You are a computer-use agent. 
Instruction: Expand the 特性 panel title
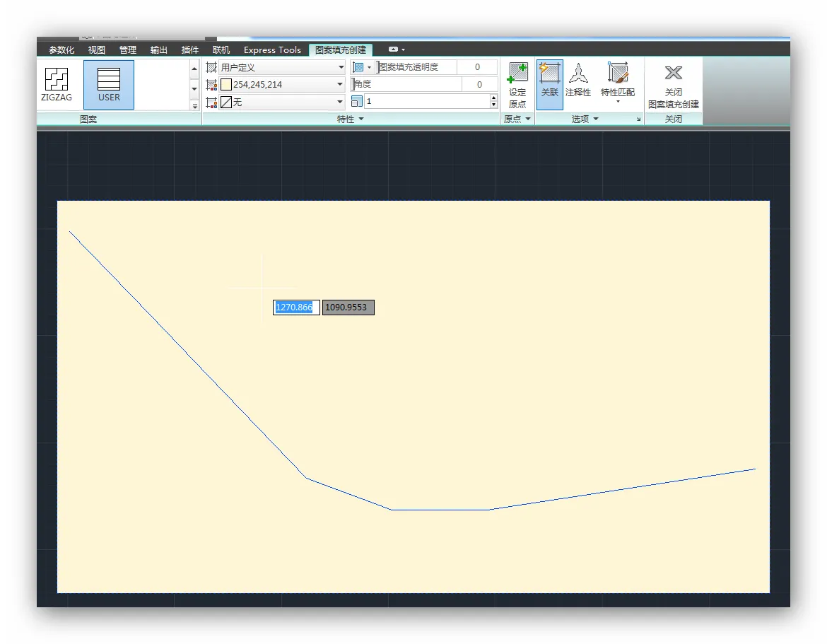pos(350,119)
